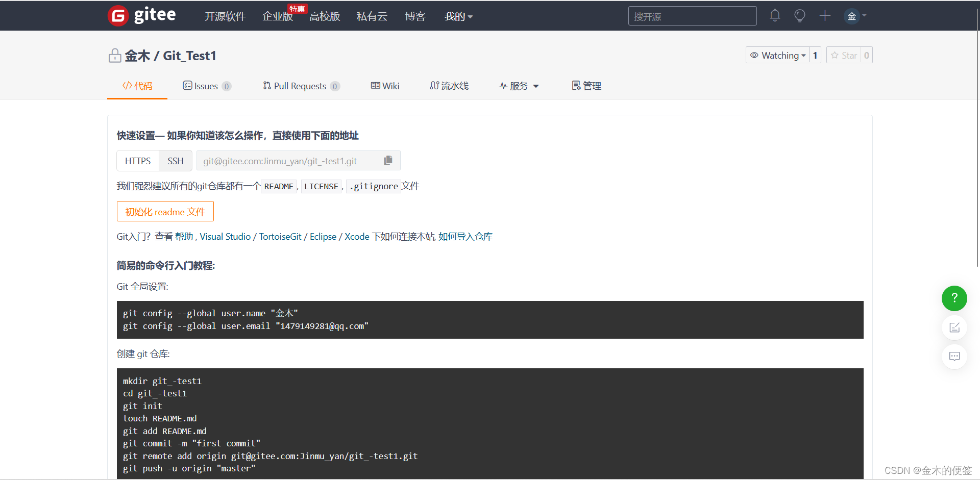The height and width of the screenshot is (480, 980).
Task: Open the Visual Studio link
Action: (225, 237)
